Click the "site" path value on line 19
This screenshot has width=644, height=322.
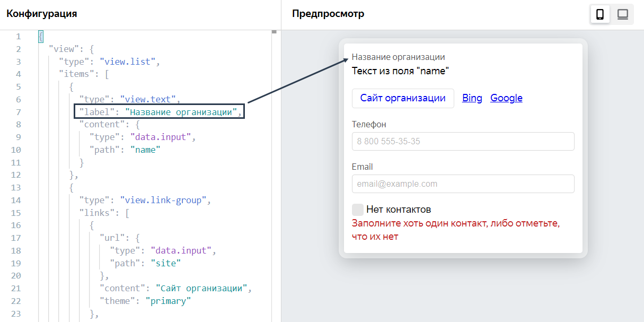click(165, 263)
